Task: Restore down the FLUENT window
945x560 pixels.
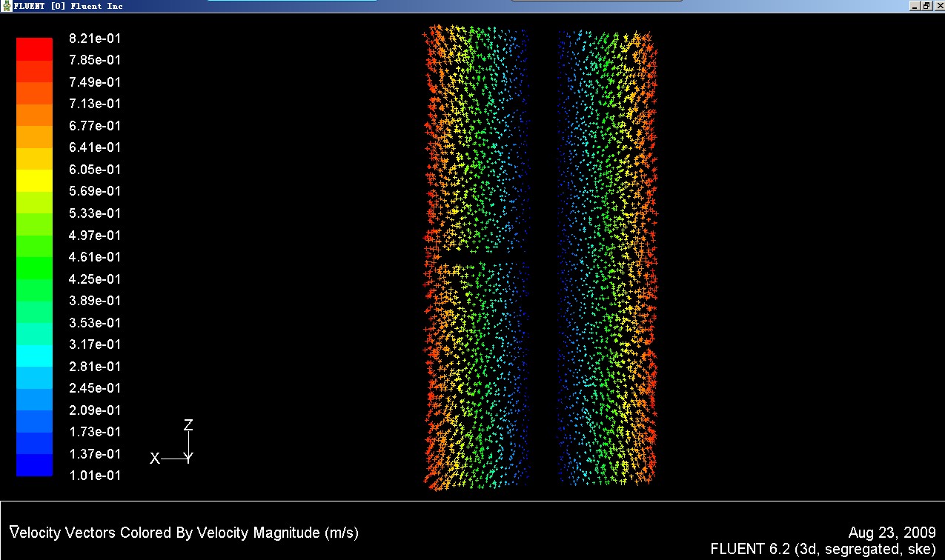Action: click(926, 6)
